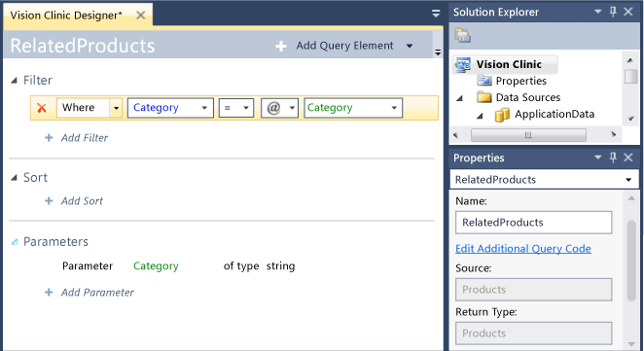
Task: Click the plus icon beside Add Parameter
Action: coord(49,293)
